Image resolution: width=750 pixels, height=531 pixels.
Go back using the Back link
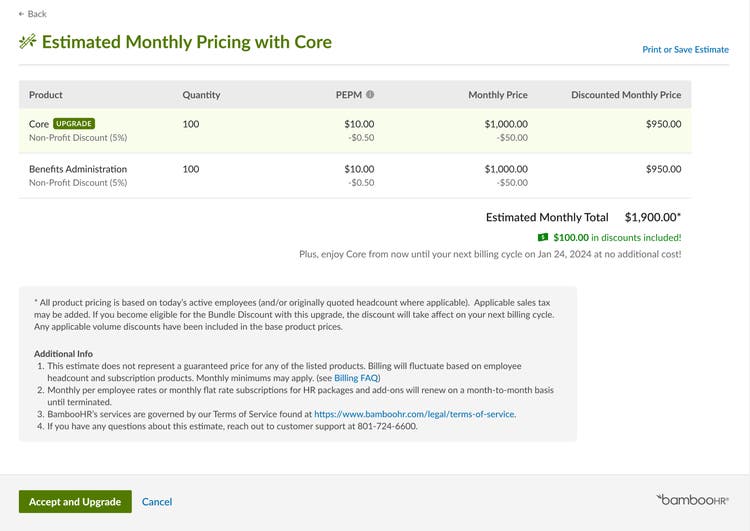[x=33, y=14]
